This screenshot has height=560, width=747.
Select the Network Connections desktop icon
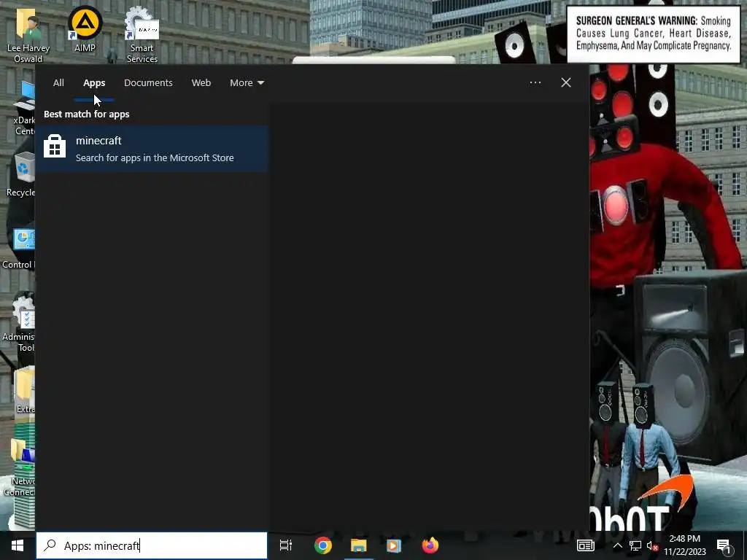(19, 467)
